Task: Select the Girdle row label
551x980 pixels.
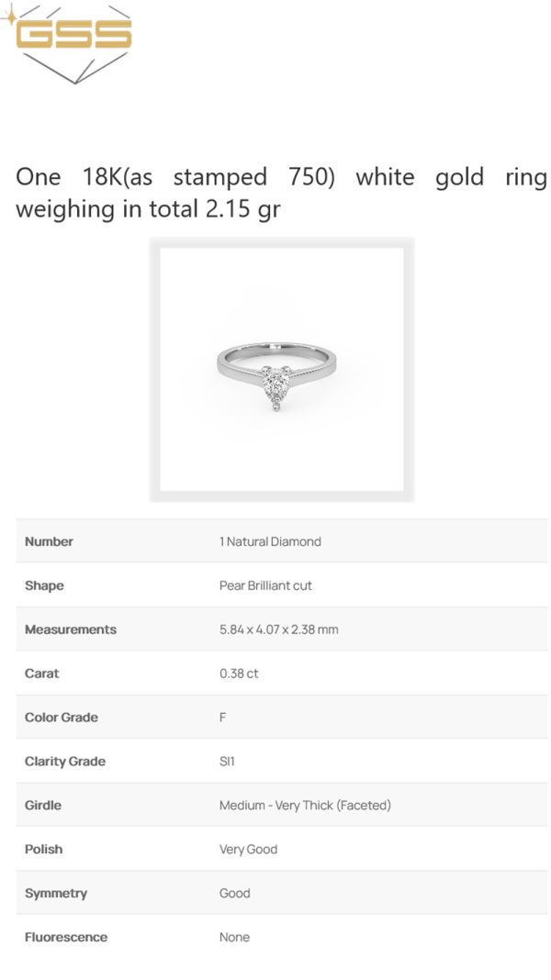Action: click(43, 805)
